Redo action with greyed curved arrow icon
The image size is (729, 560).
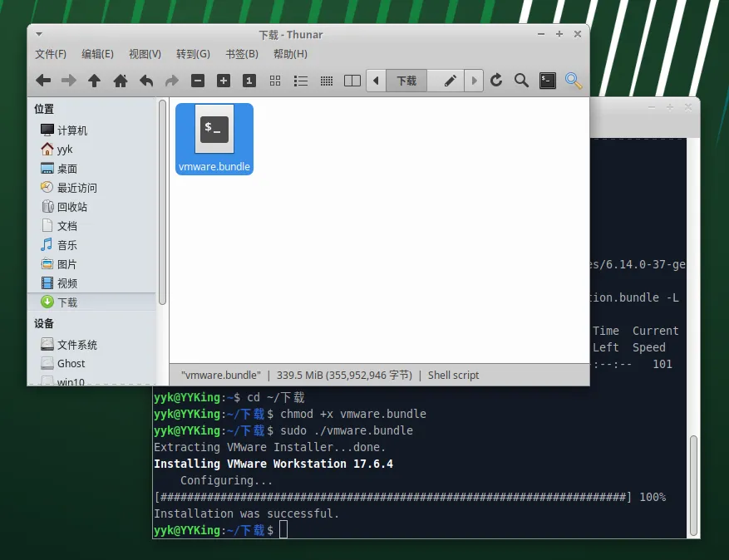pyautogui.click(x=172, y=81)
